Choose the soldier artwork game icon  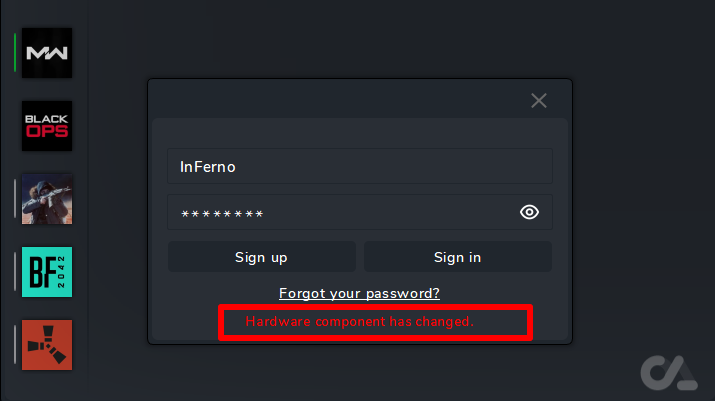coord(47,199)
